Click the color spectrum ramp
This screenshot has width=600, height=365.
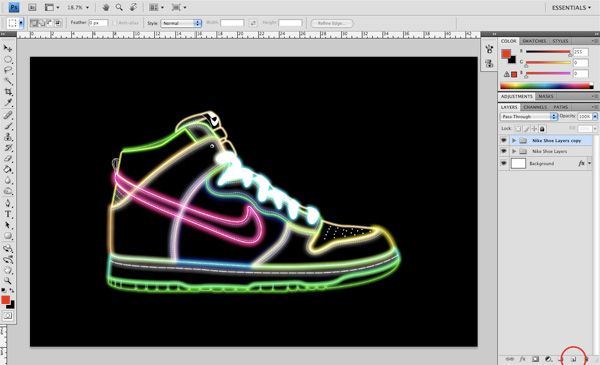(x=546, y=86)
